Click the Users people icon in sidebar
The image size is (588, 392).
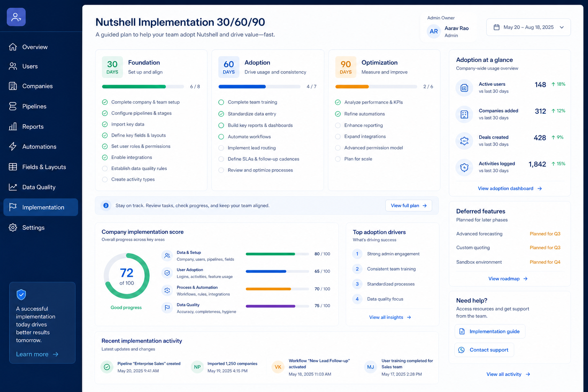point(13,66)
